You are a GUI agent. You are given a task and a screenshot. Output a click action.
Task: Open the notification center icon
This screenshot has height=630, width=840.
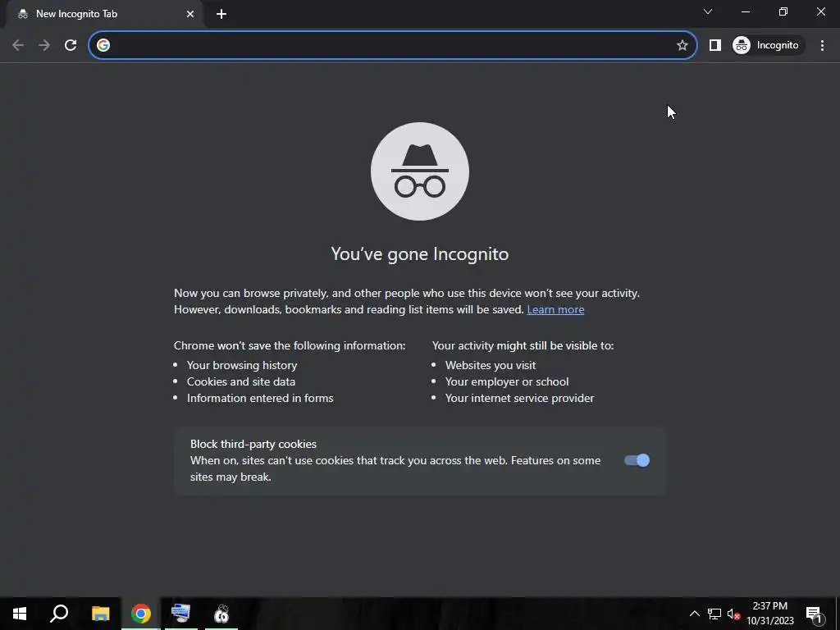click(x=814, y=614)
